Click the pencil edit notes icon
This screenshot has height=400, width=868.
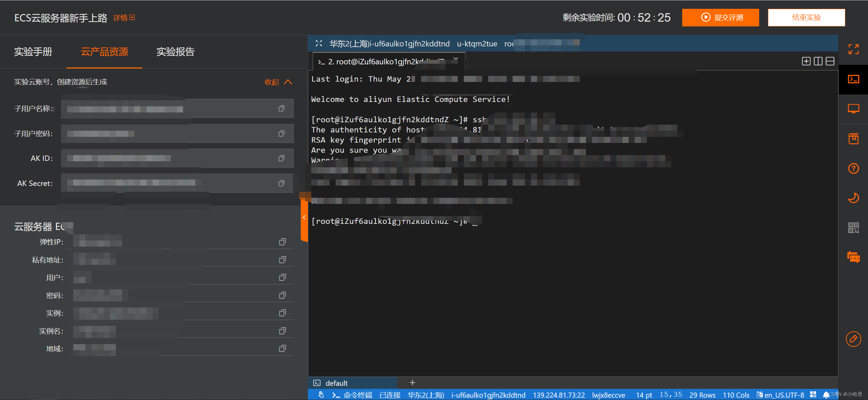(x=853, y=339)
